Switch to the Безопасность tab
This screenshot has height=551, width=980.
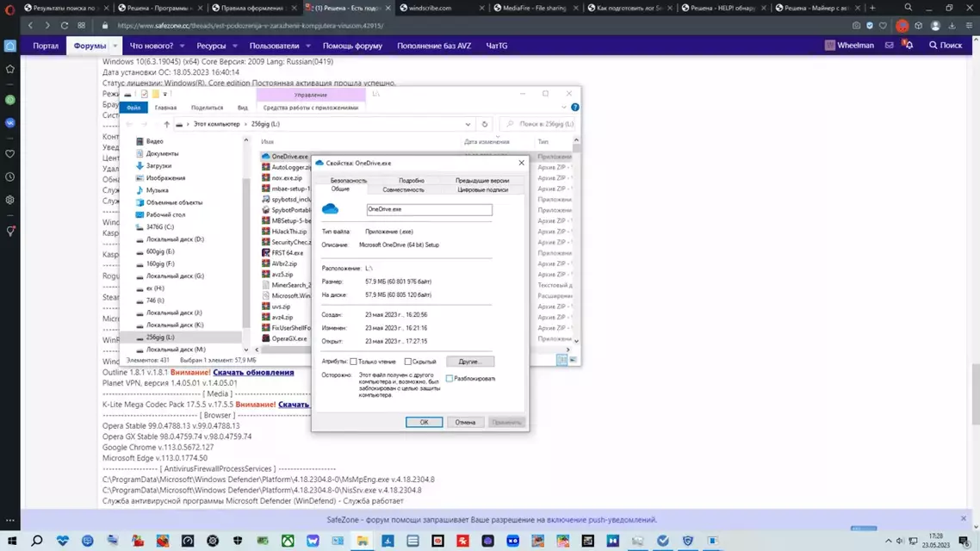pyautogui.click(x=349, y=180)
